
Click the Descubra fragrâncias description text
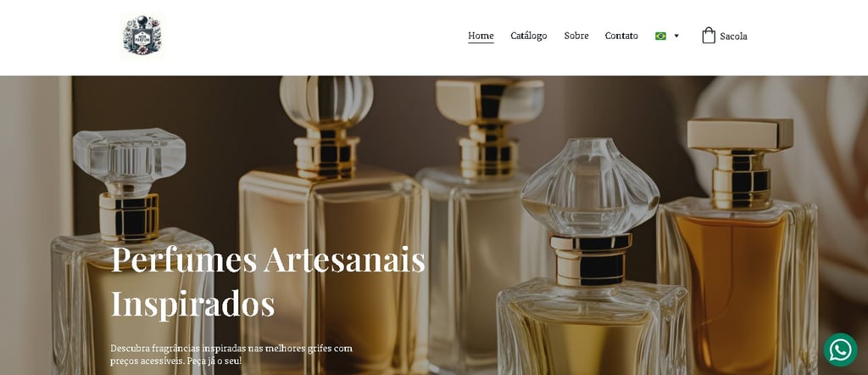coord(231,355)
